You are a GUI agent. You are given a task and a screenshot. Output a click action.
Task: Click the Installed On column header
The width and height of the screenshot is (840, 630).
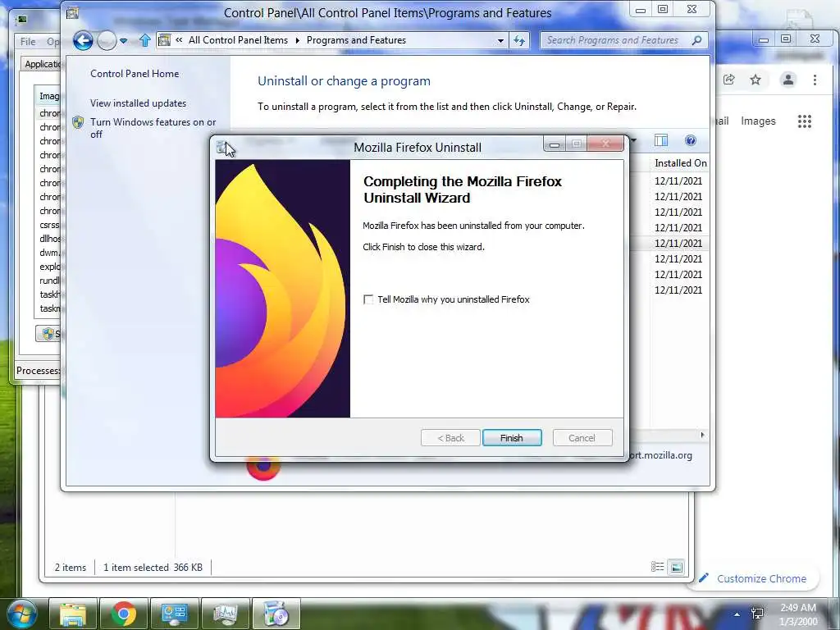tap(680, 163)
